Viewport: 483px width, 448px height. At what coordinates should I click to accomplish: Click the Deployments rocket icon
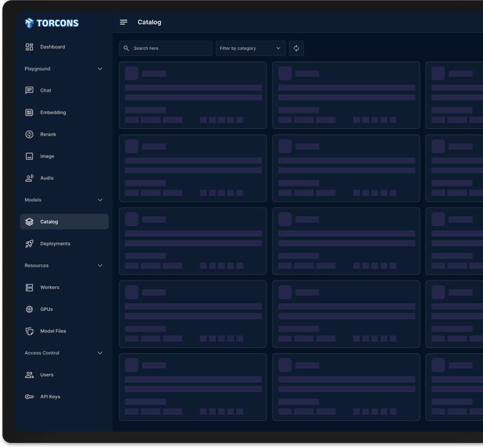point(29,244)
